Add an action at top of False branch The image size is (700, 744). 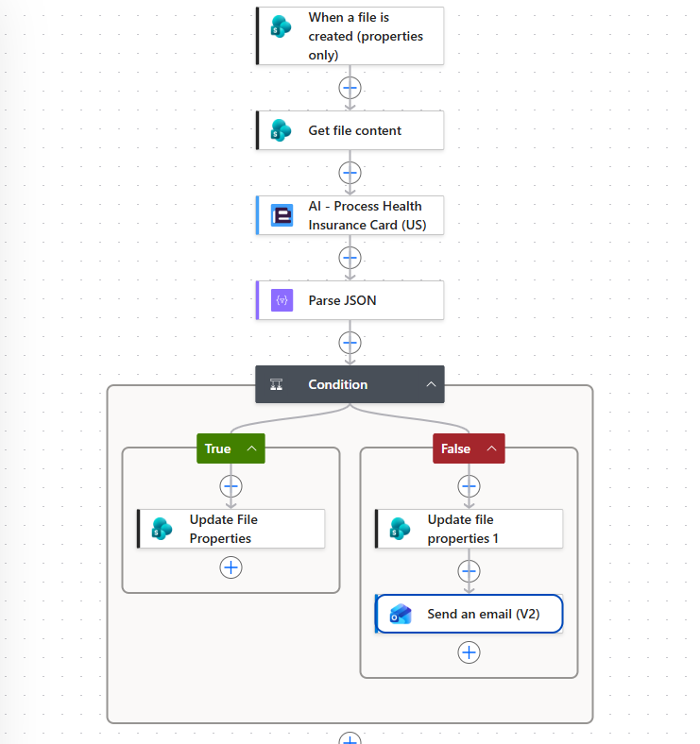coord(469,486)
